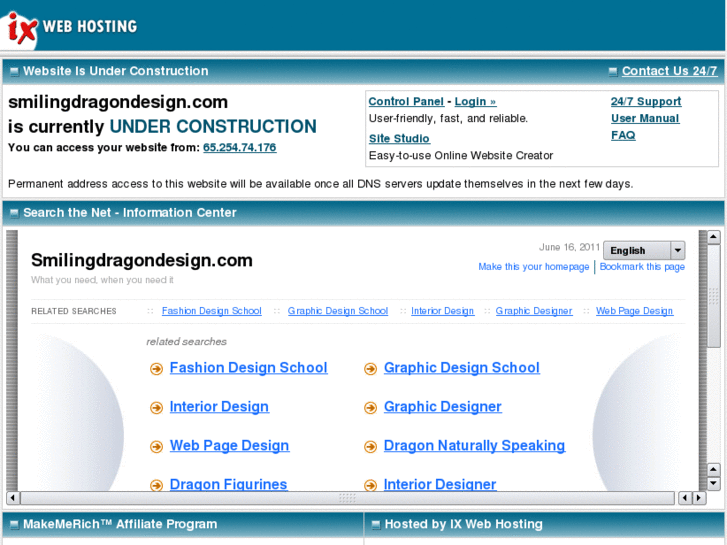Click orange arrow icon beside Web Page Design

[156, 447]
